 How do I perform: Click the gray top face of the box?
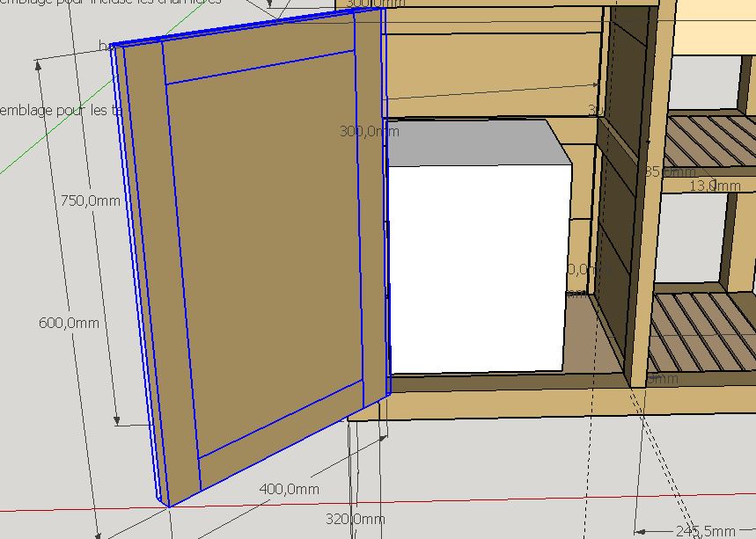pos(475,142)
